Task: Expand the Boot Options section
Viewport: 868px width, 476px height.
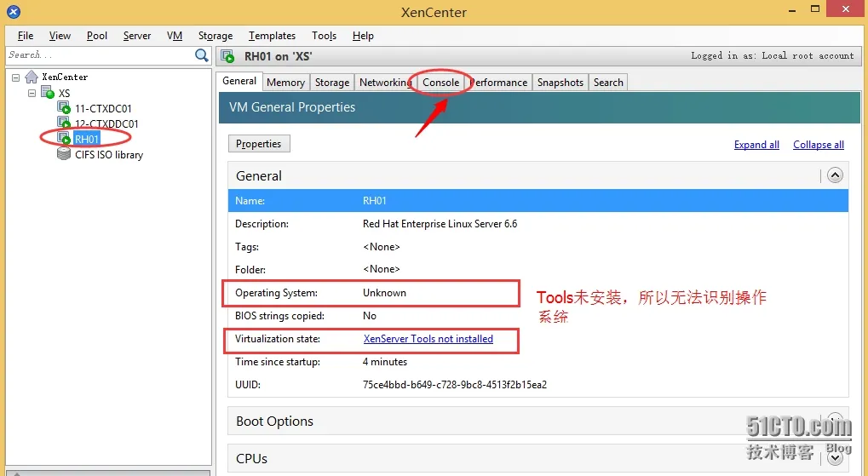Action: (835, 421)
